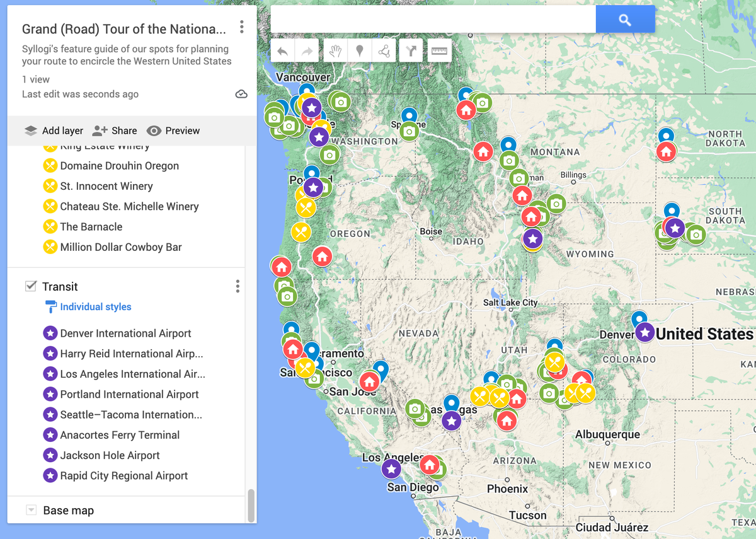Select the Measure distances tool

(439, 50)
